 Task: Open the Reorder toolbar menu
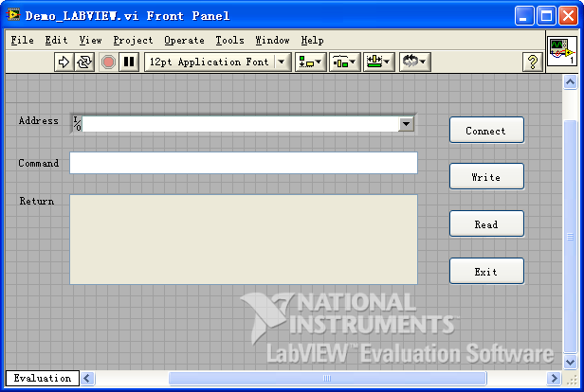tap(415, 62)
